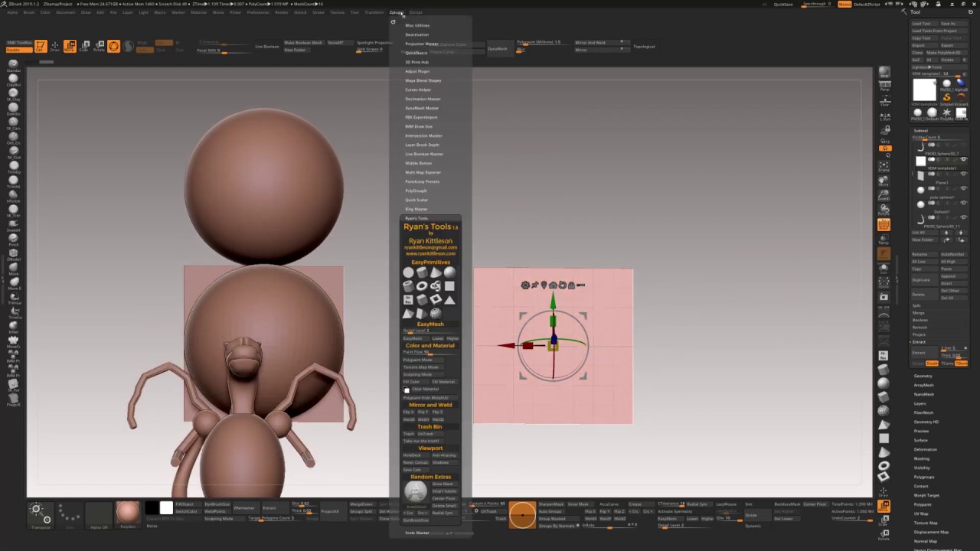Image resolution: width=980 pixels, height=551 pixels.
Task: Select the Scale mode icon in top shelf
Action: [x=84, y=46]
